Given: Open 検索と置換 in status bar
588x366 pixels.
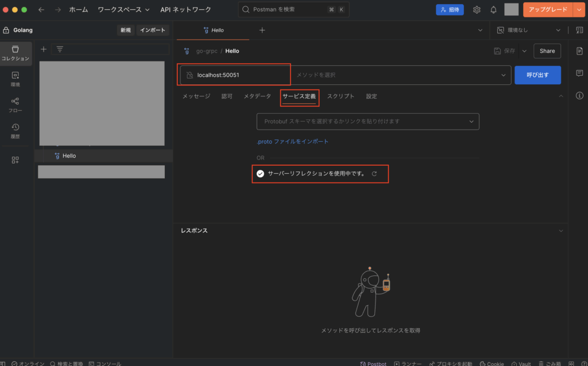Looking at the screenshot, I should tap(67, 363).
